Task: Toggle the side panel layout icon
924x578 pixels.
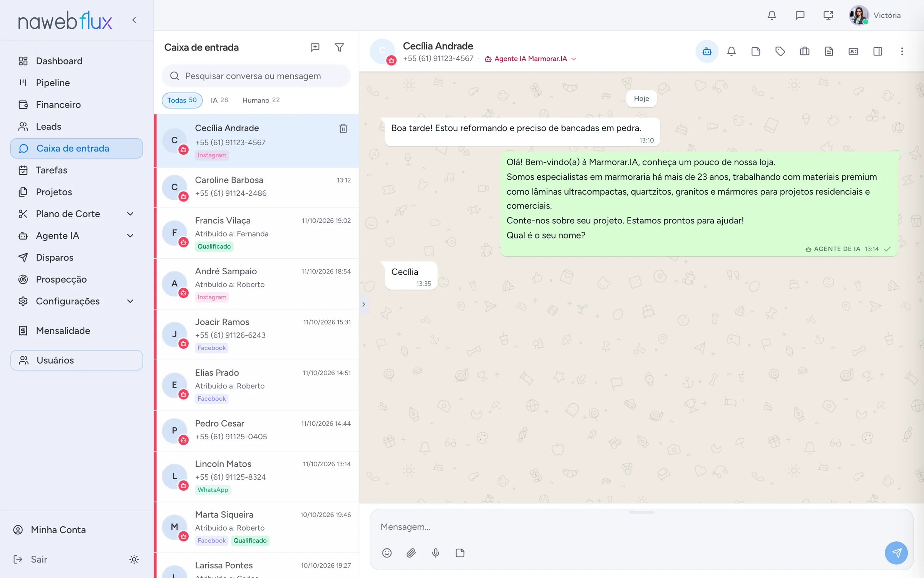Action: pyautogui.click(x=878, y=51)
